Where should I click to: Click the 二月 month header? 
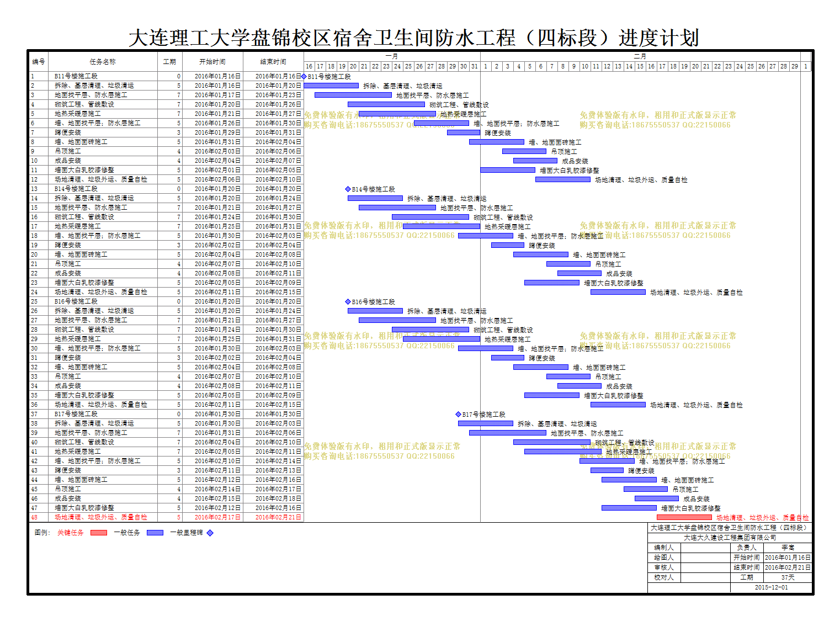[640, 56]
